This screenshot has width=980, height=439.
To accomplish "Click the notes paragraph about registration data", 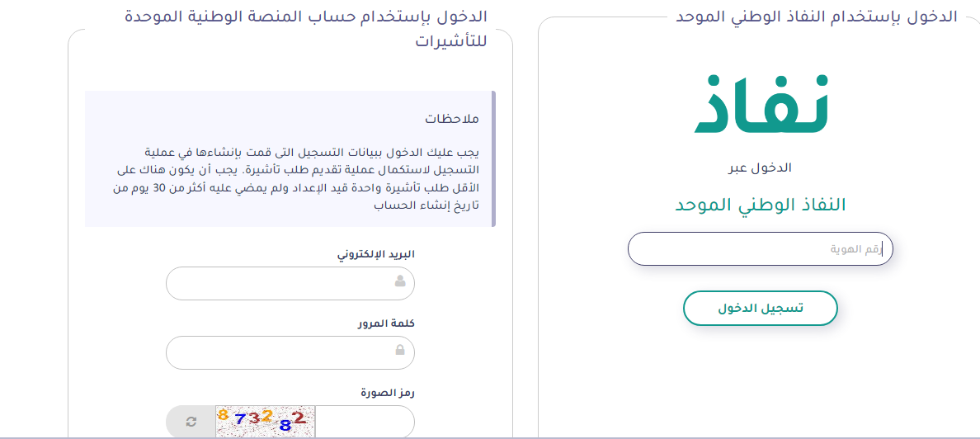I will click(x=295, y=178).
